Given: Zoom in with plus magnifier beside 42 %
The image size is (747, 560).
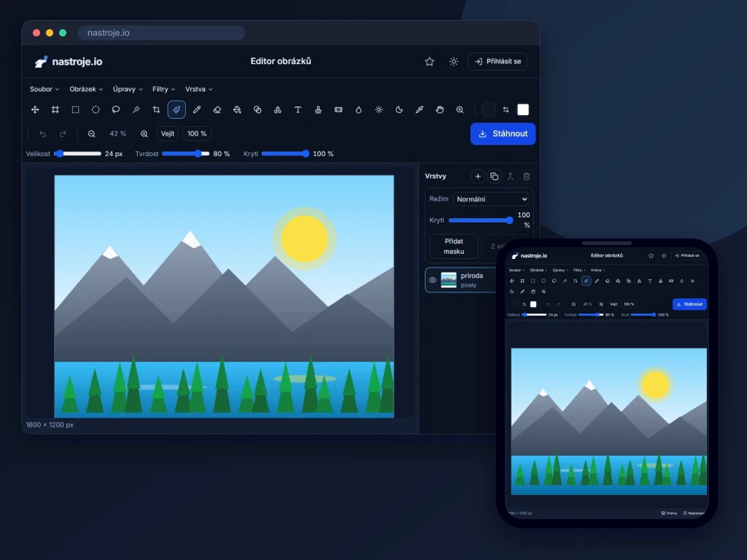Looking at the screenshot, I should (144, 134).
